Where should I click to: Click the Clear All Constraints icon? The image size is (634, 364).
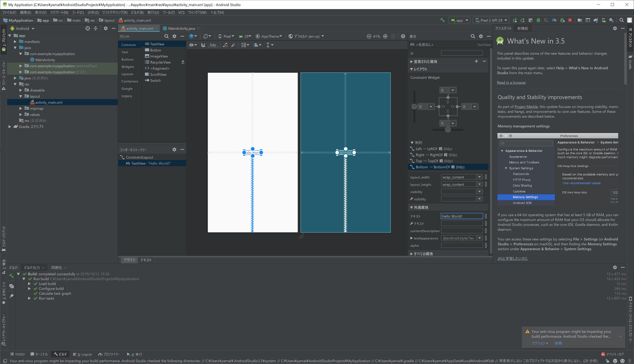point(225,45)
